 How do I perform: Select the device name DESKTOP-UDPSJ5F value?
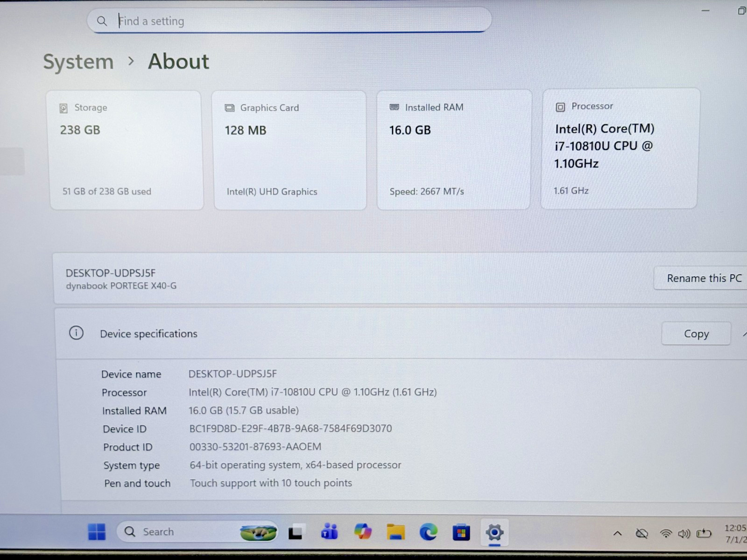(x=233, y=374)
